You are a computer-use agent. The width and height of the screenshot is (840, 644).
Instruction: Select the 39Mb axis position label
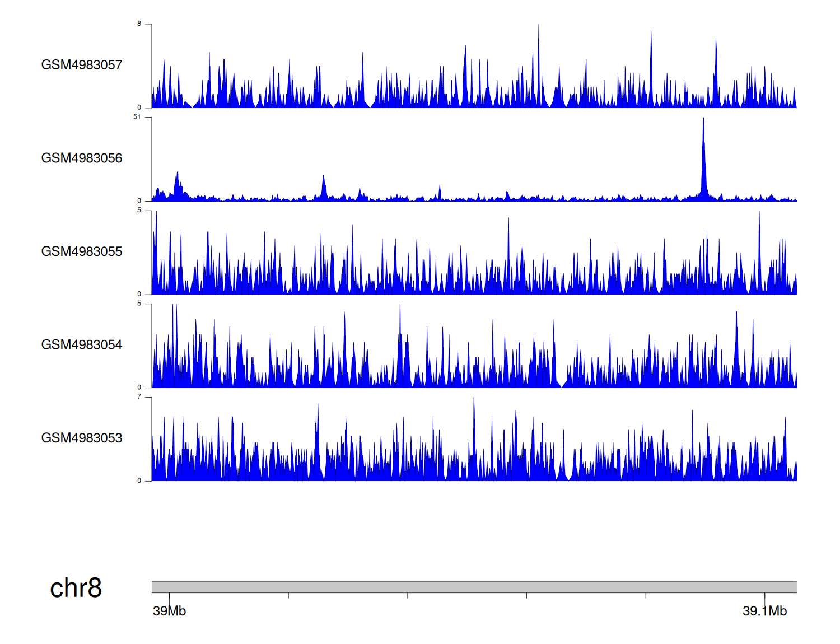(x=169, y=611)
